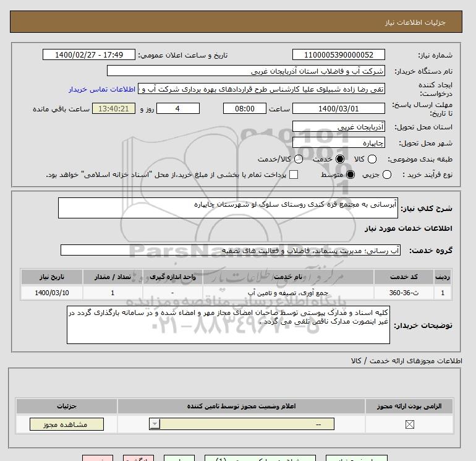Click the dash cell under واحد اندازه گیری

pyautogui.click(x=172, y=293)
